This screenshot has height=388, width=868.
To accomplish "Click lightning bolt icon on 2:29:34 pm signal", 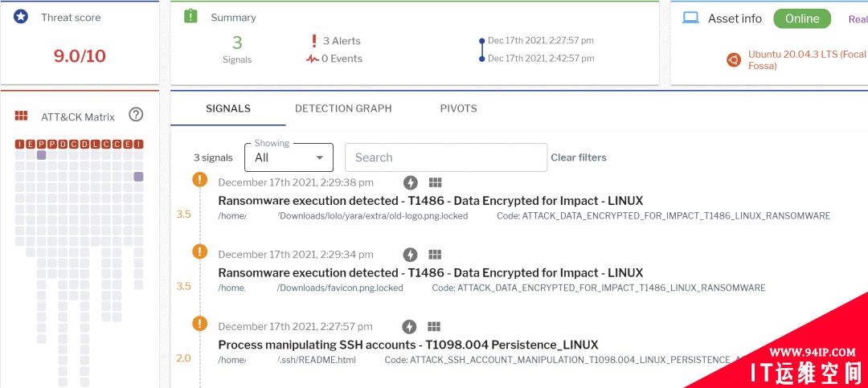I will 410,255.
